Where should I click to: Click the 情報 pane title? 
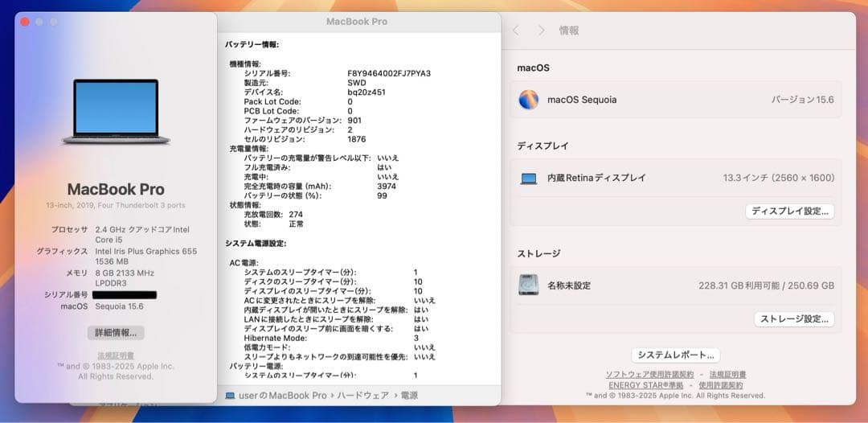(569, 31)
